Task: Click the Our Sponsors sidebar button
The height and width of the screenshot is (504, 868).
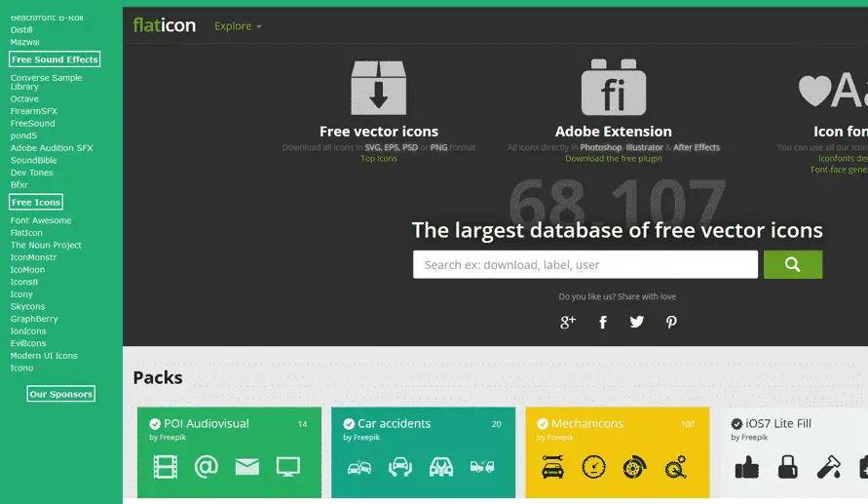Action: coord(61,394)
